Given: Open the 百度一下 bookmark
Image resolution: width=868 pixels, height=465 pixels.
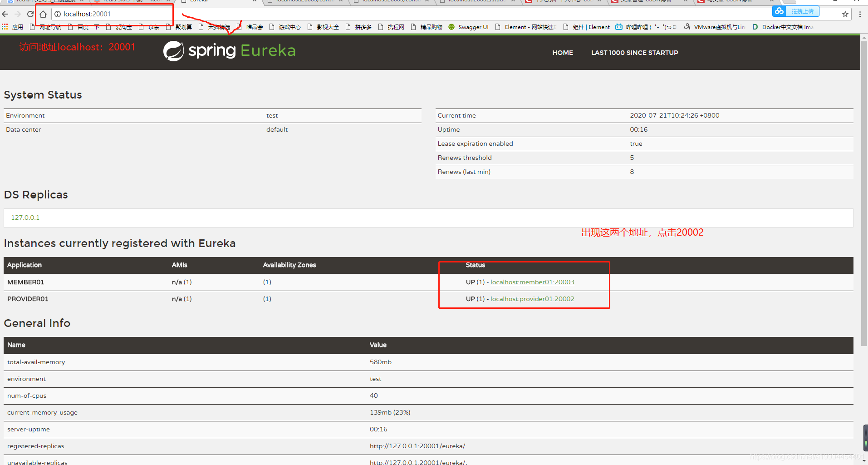Looking at the screenshot, I should tap(83, 27).
